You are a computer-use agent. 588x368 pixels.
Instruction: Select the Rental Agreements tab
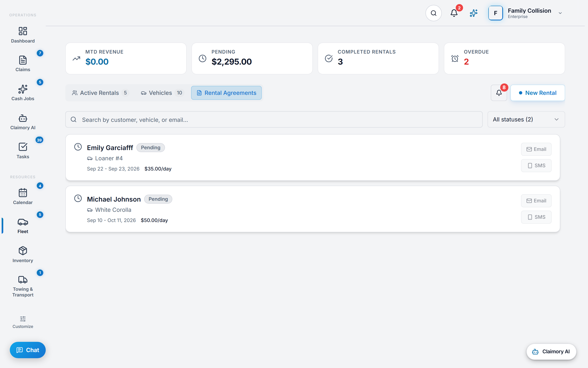click(x=226, y=93)
